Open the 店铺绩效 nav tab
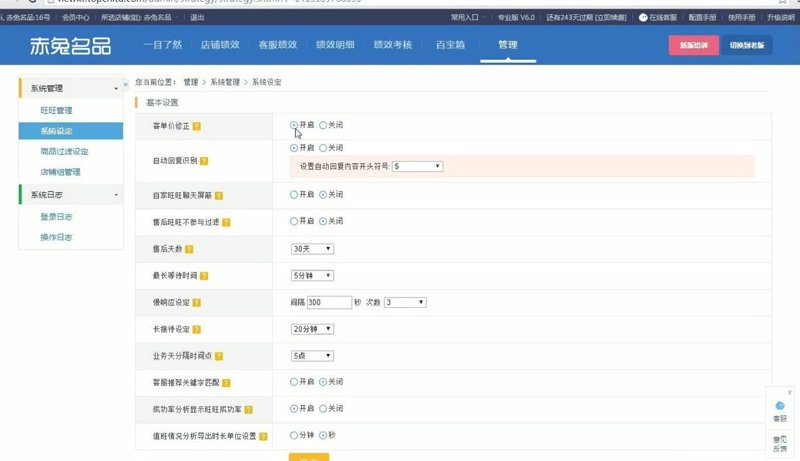This screenshot has height=461, width=800. coord(220,45)
